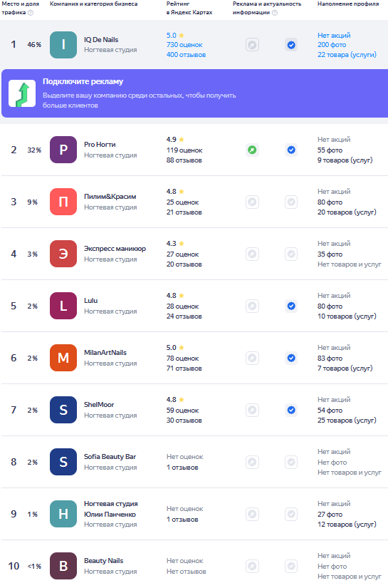Click the blue verified checkmark in Lulu row
The height and width of the screenshot is (588, 388).
pos(291,306)
